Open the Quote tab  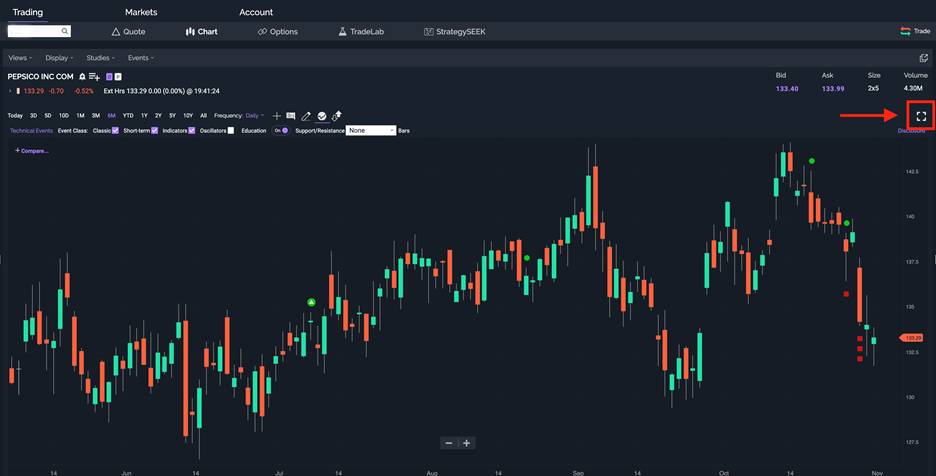point(128,32)
